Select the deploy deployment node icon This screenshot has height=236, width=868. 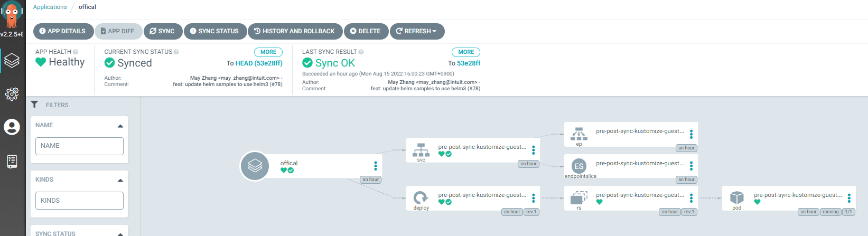click(421, 197)
